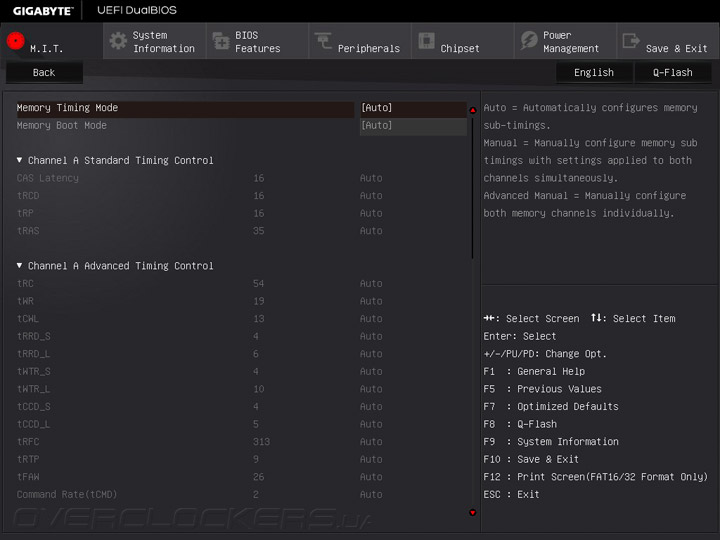
Task: Click the Peripherals tab icon
Action: click(323, 41)
